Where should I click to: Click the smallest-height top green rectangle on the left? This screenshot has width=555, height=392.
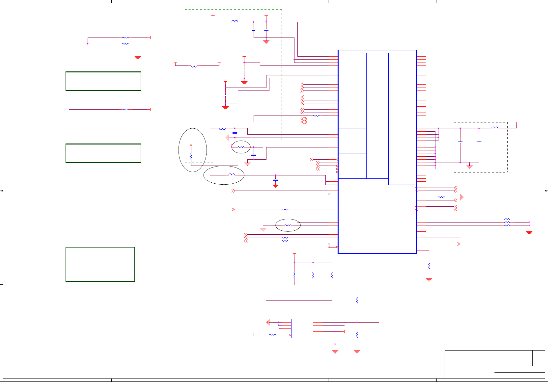tap(103, 81)
